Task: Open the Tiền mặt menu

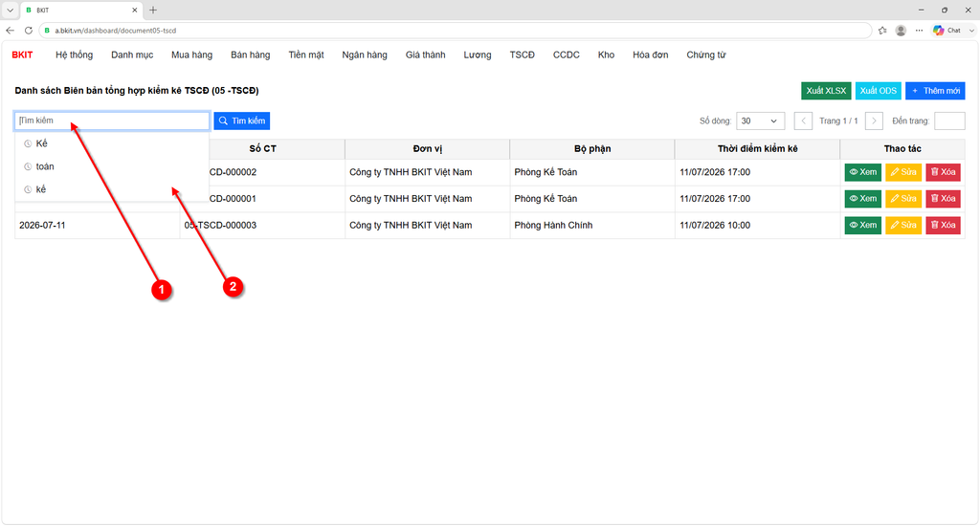Action: pos(306,55)
